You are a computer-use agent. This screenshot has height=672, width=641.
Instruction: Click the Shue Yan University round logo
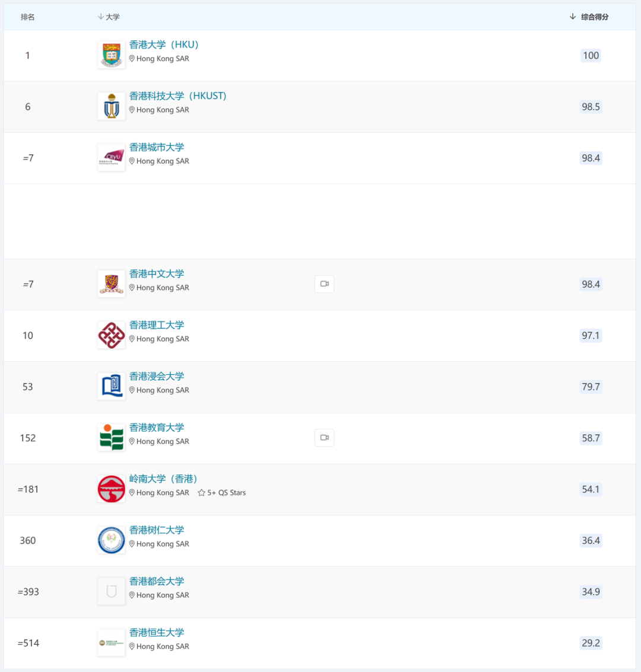tap(111, 540)
